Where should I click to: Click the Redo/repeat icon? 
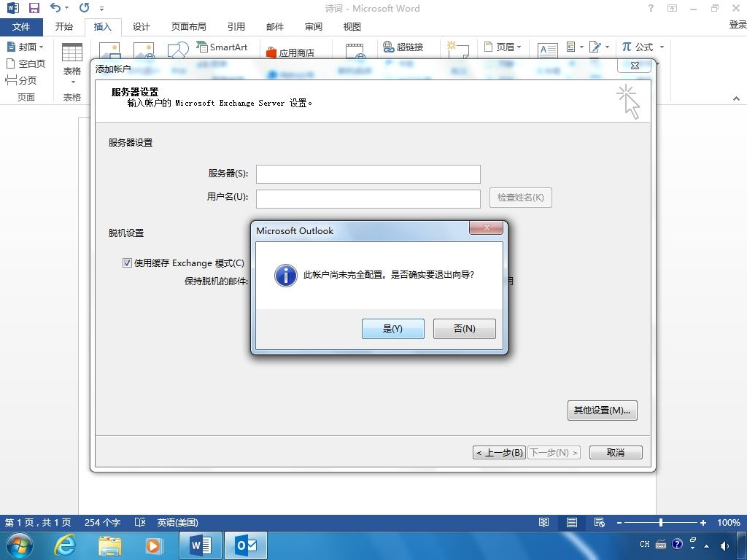click(85, 7)
